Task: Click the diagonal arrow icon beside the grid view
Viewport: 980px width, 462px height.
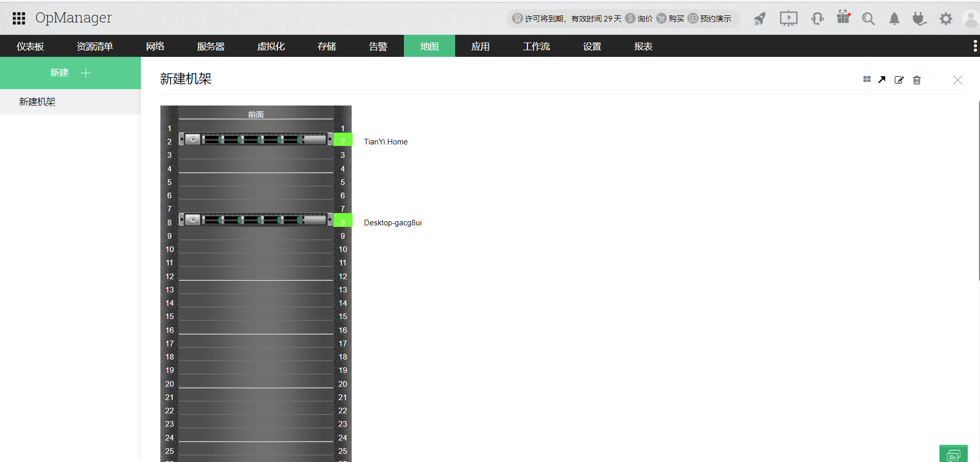Action: [x=882, y=79]
